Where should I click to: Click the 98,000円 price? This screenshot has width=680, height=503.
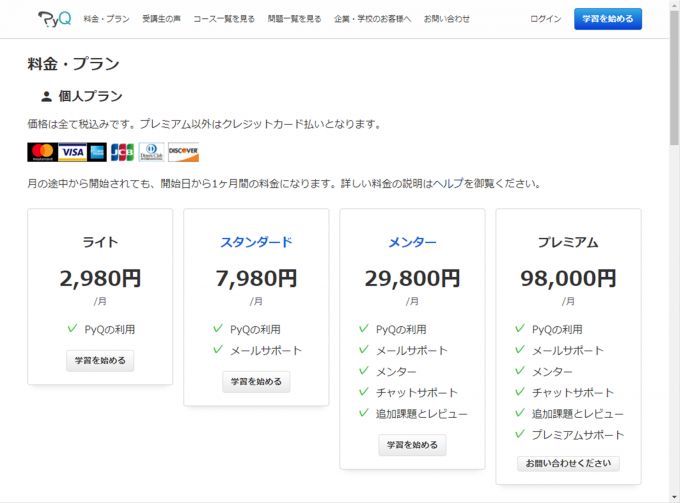569,278
